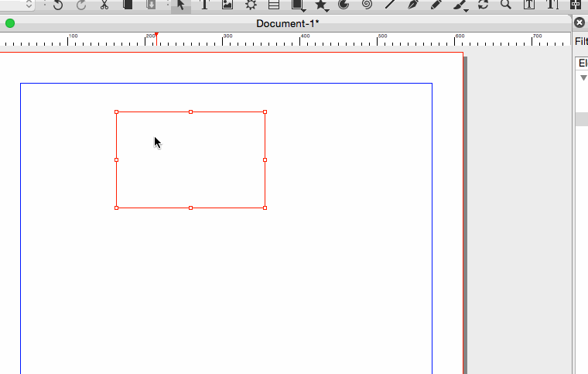Select the Text Frame tool
Screen dimensions: 588x374
204,5
